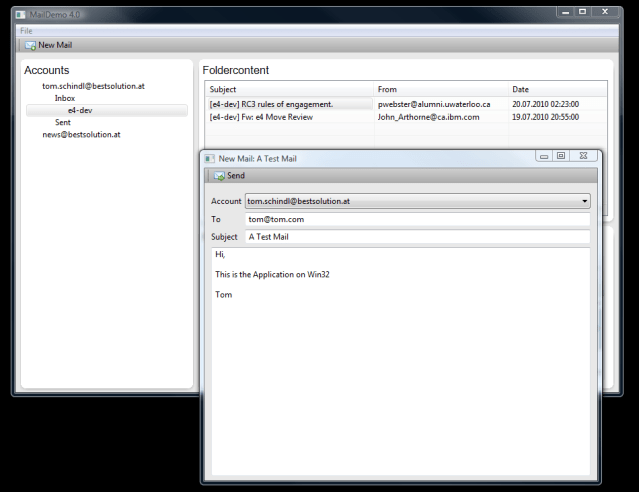Sort messages by Subject column header
639x492 pixels.
(289, 89)
